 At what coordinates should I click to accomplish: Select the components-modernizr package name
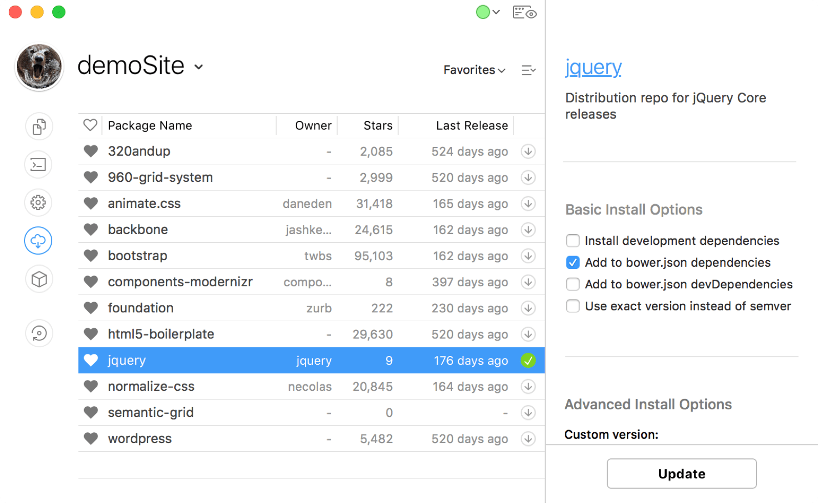(180, 282)
